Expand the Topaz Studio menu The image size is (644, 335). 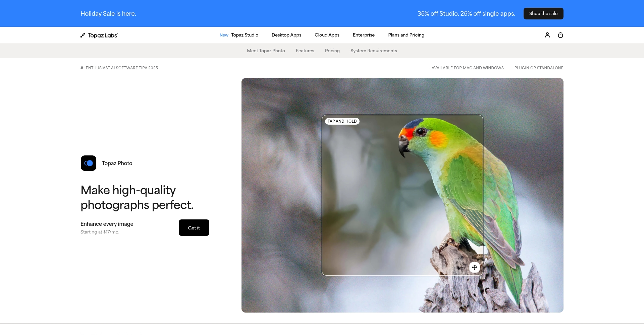click(244, 35)
